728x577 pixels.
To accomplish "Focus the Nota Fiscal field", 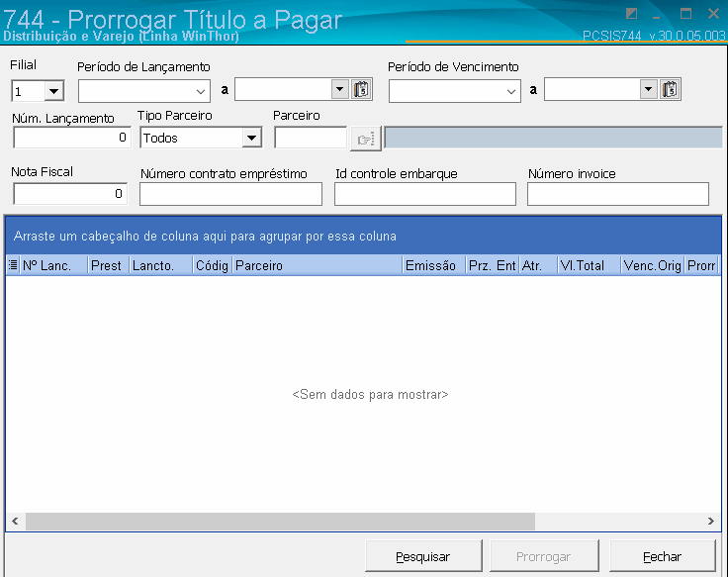I will point(69,193).
